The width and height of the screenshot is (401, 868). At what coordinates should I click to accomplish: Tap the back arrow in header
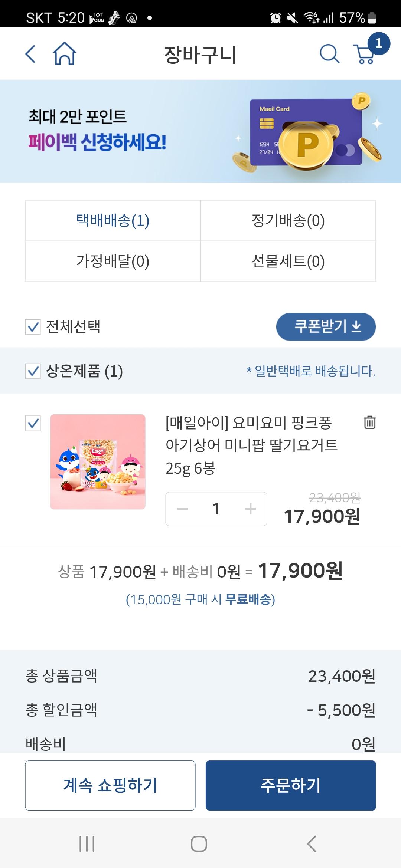click(30, 54)
